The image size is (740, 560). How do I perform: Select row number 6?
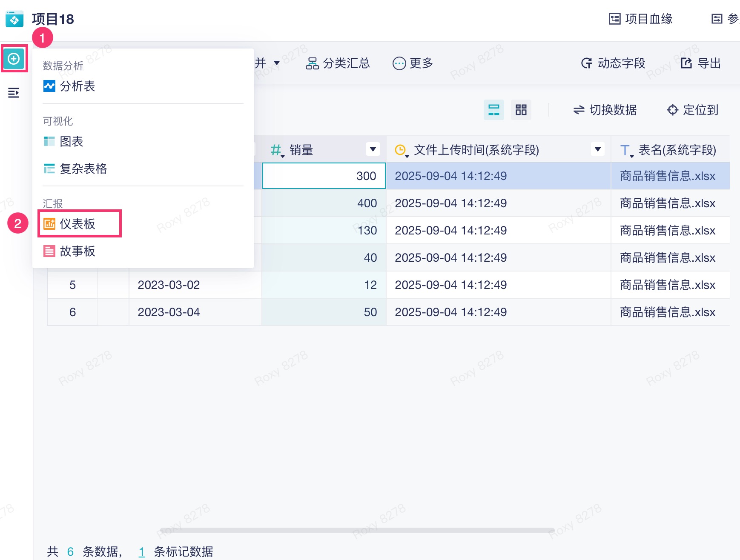point(72,312)
